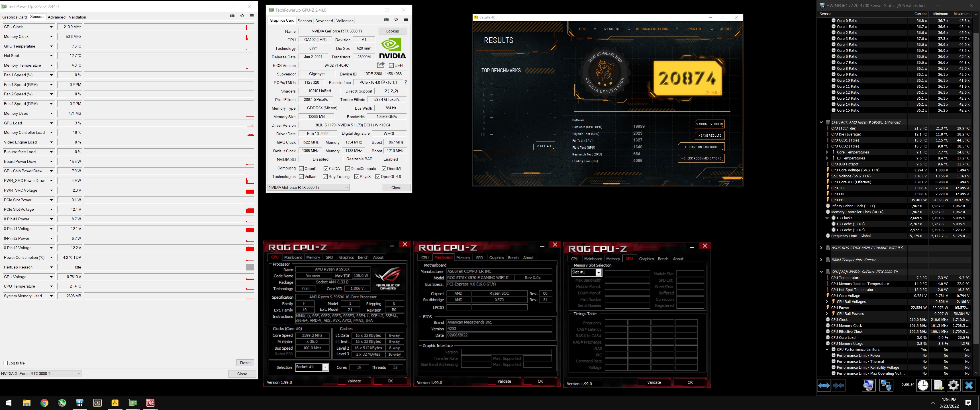The height and width of the screenshot is (410, 980).
Task: Click the BIOS export share icon beside BIOS Version
Action: pos(380,65)
